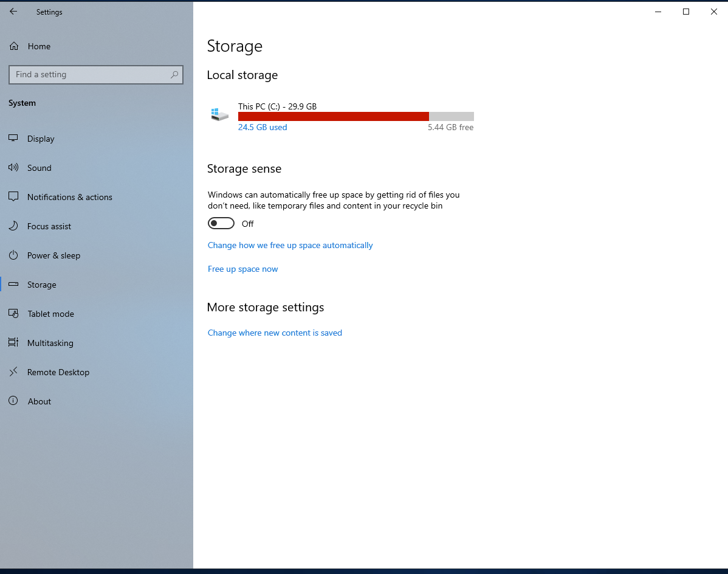
Task: Select Tablet mode section
Action: tap(50, 314)
